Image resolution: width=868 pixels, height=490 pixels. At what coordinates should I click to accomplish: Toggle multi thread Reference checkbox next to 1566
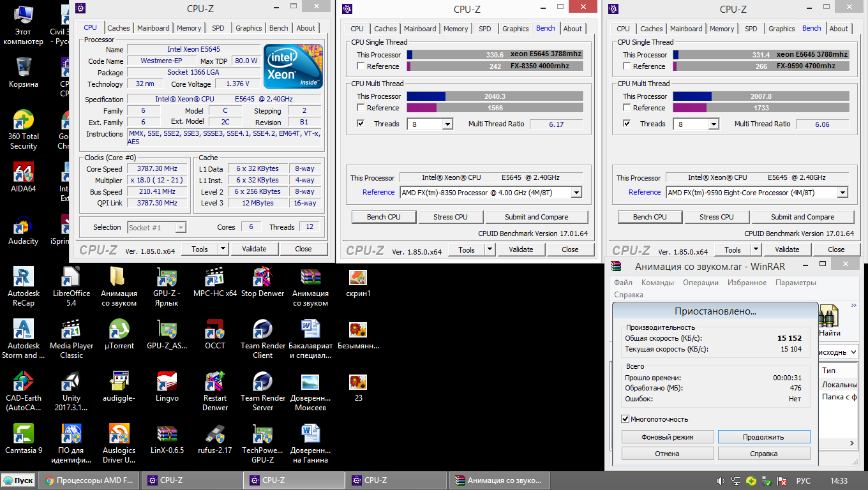[361, 108]
